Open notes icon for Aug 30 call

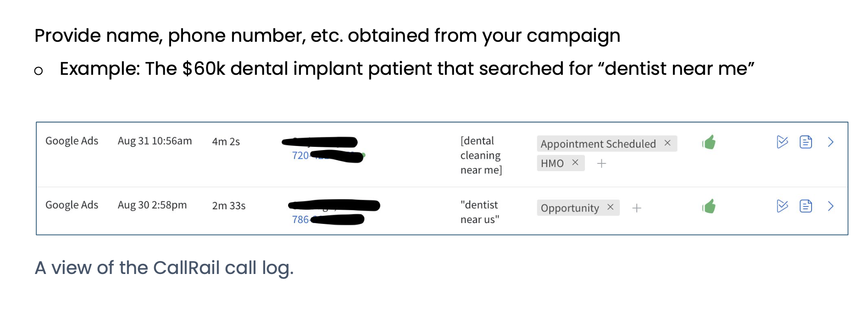806,206
